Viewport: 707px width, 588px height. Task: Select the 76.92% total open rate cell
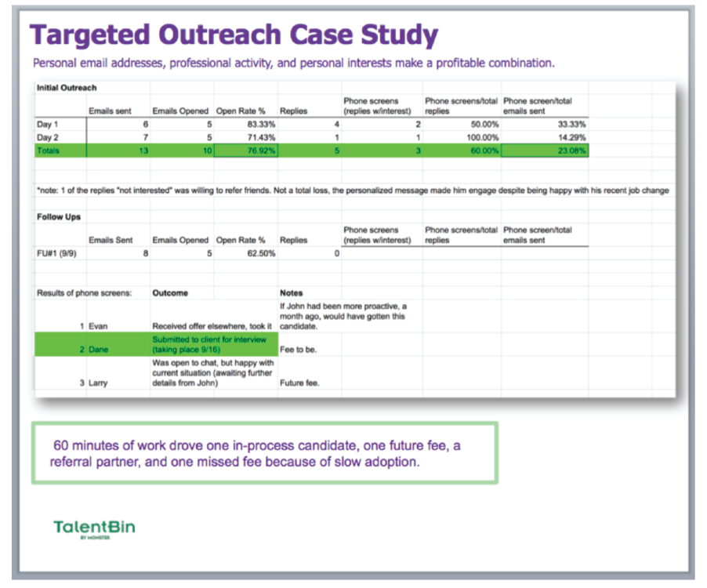coord(245,151)
